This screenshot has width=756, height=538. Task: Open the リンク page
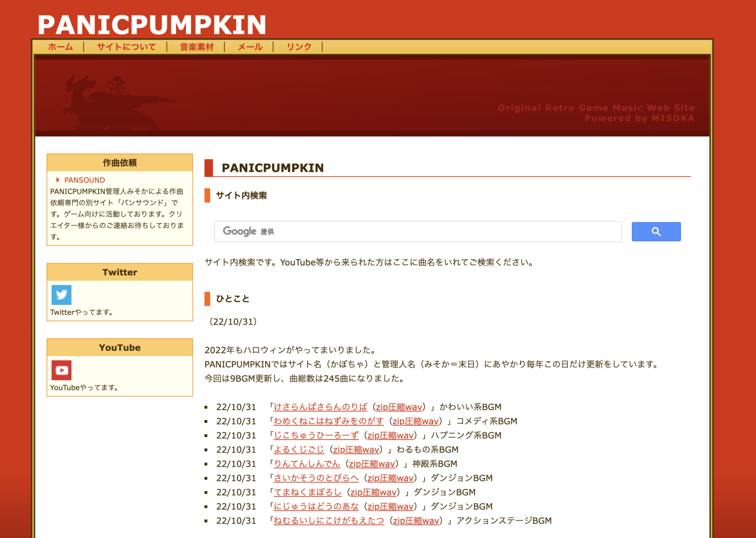(x=299, y=46)
